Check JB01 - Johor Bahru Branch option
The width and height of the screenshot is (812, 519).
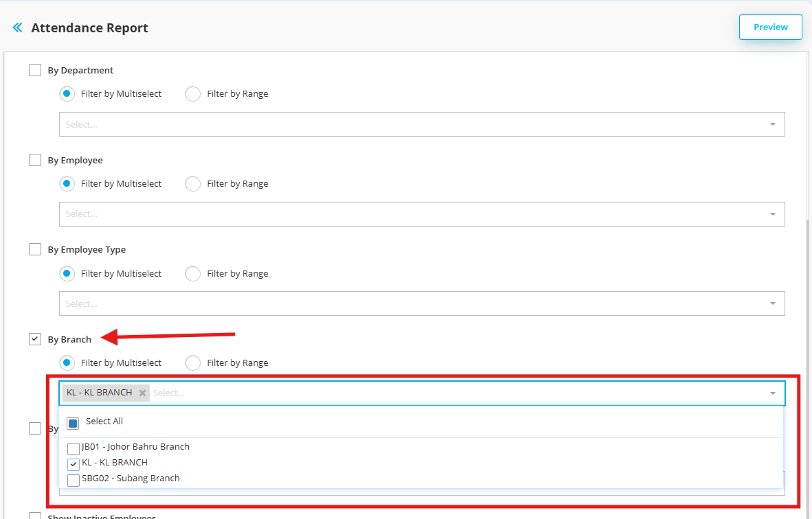pos(74,448)
